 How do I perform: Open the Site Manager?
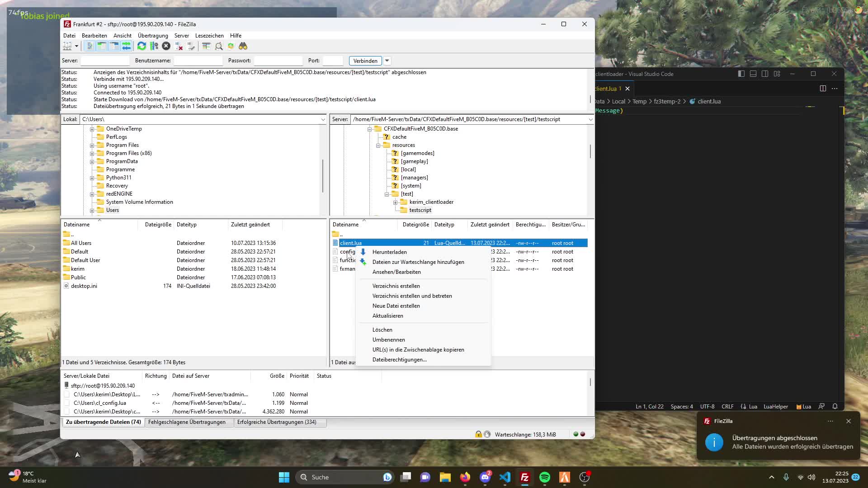tap(68, 46)
